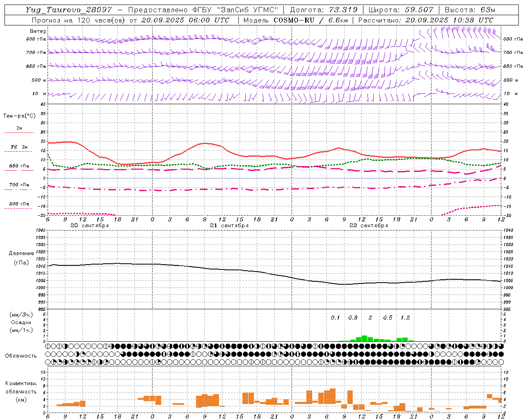Click the 'Давление' pressure panel label
The width and height of the screenshot is (525, 420).
(21, 253)
